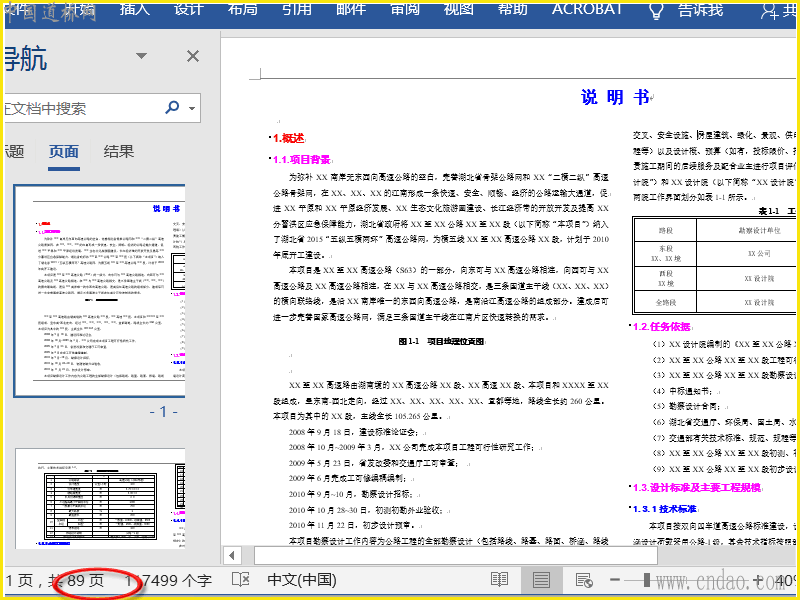Select the 页面 navigation tab
The height and width of the screenshot is (600, 800).
pyautogui.click(x=64, y=152)
